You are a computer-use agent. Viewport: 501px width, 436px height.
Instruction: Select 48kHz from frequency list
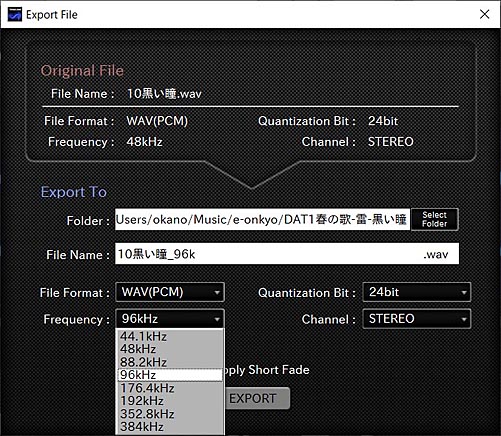click(x=170, y=349)
